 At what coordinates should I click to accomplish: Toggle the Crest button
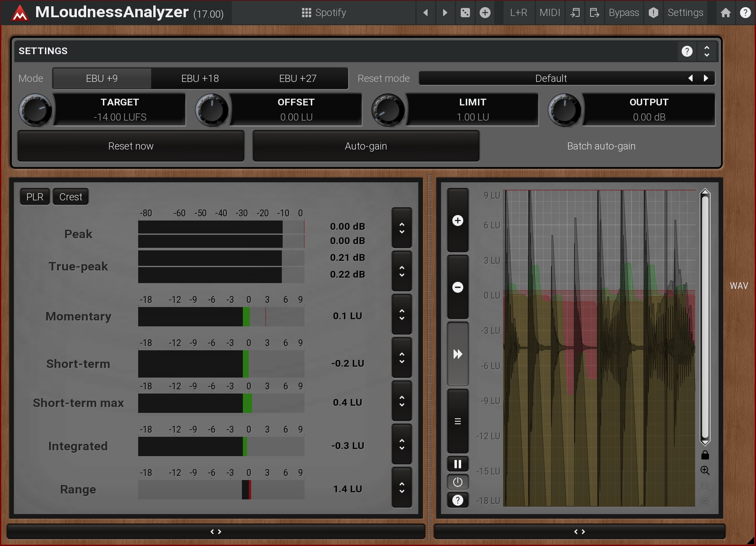point(71,197)
